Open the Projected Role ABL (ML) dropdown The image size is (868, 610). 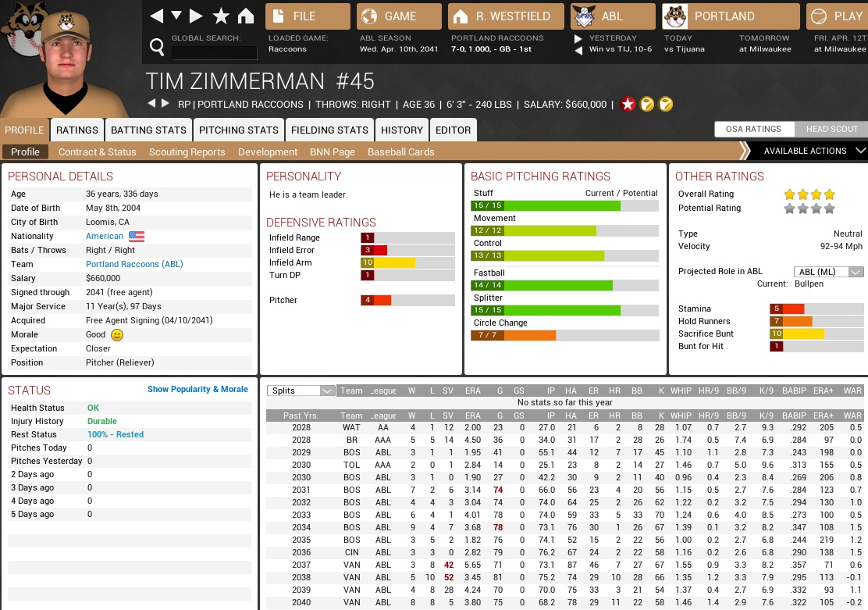click(x=829, y=272)
